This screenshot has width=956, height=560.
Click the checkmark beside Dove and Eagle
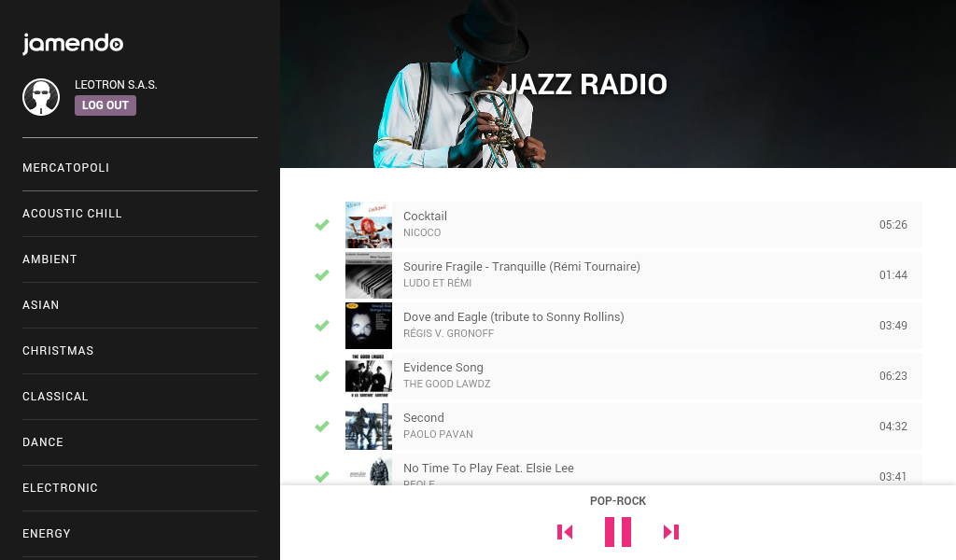[x=322, y=326]
